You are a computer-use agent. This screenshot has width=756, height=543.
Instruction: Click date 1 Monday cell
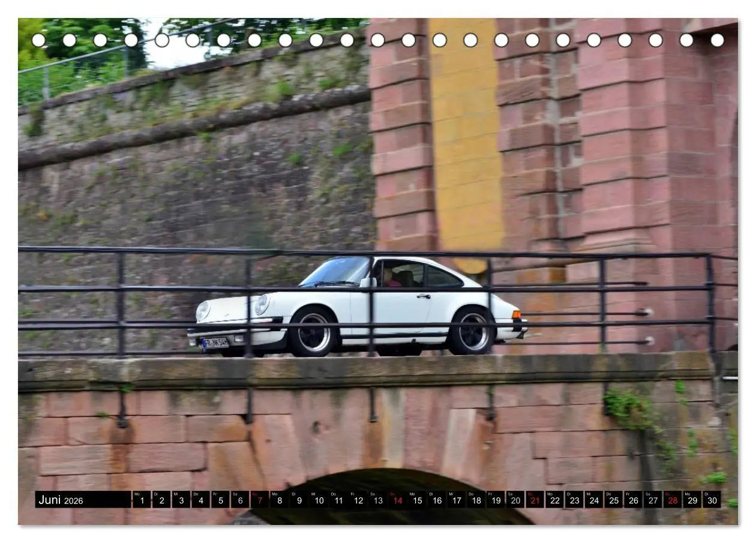click(x=142, y=500)
